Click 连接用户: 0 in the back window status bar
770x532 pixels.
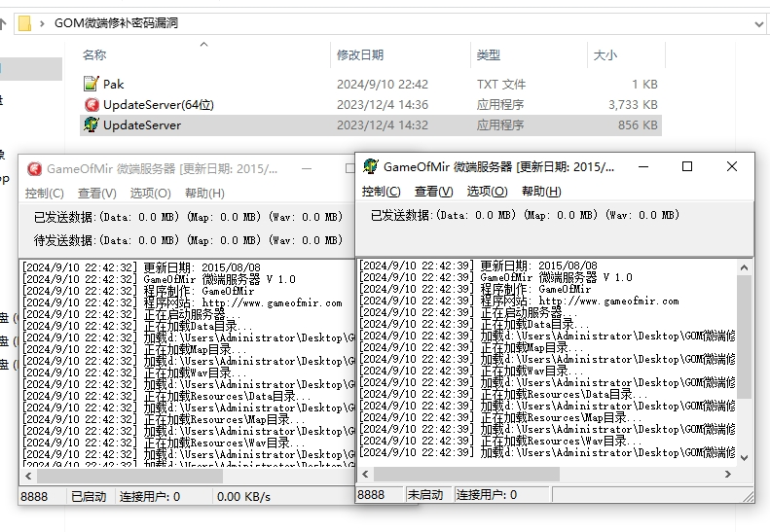coord(150,497)
